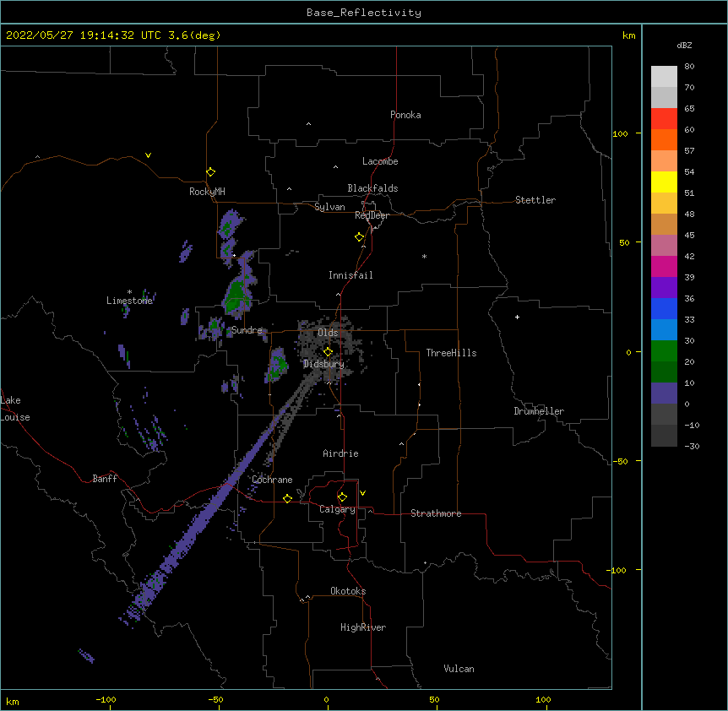Click the yellow 54 dBZ legend swatch
728x711 pixels.
[x=664, y=182]
